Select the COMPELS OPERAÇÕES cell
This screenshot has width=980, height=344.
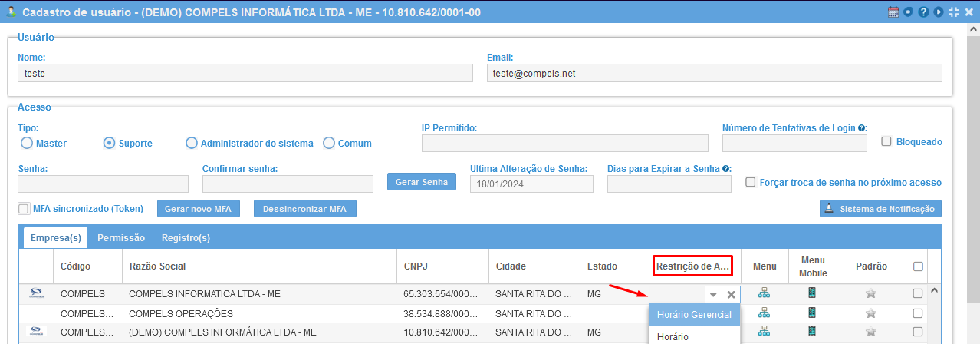click(x=259, y=313)
